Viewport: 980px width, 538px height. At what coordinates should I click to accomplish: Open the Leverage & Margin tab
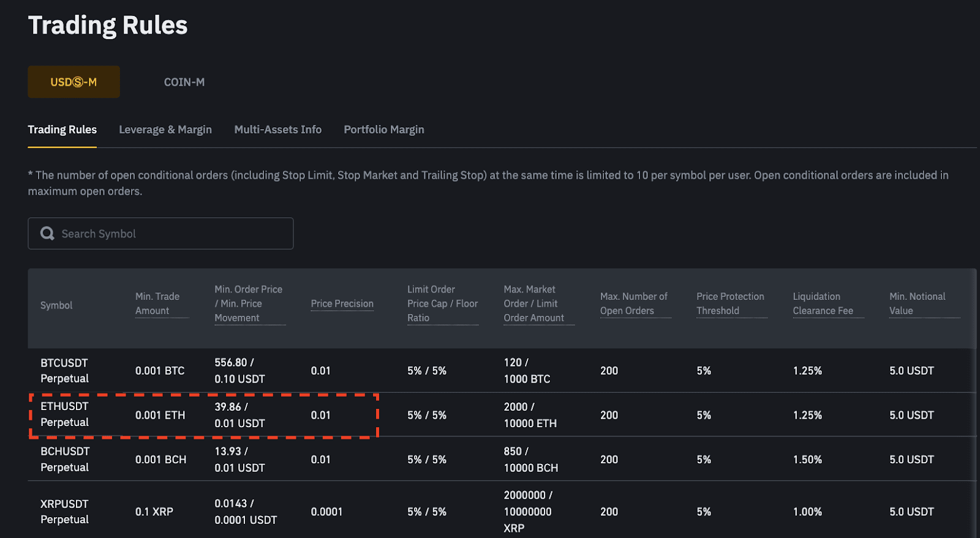165,130
